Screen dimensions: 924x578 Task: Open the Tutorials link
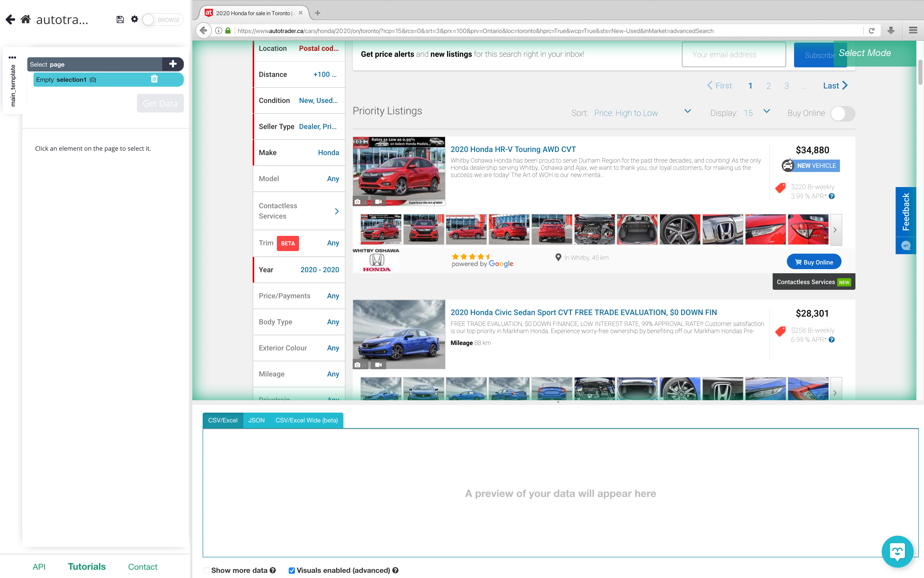87,567
